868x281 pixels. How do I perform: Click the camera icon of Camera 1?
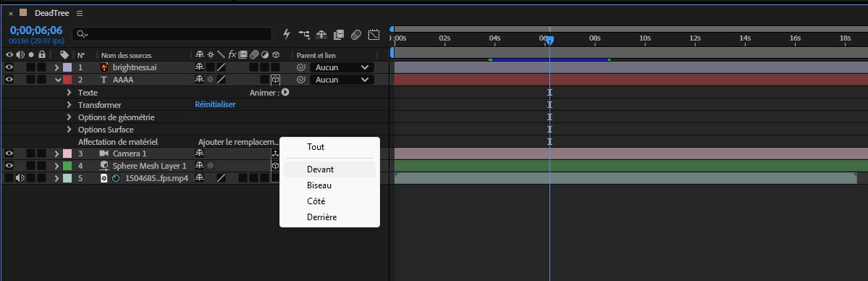pyautogui.click(x=104, y=153)
